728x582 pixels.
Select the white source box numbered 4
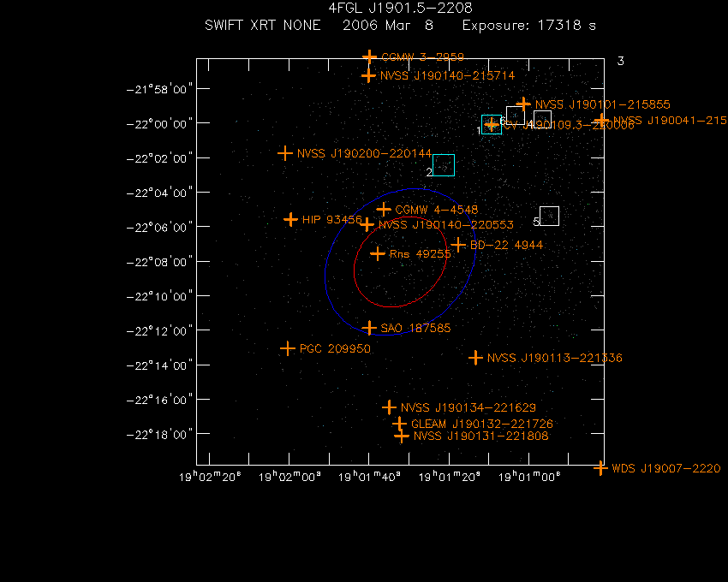(x=542, y=120)
